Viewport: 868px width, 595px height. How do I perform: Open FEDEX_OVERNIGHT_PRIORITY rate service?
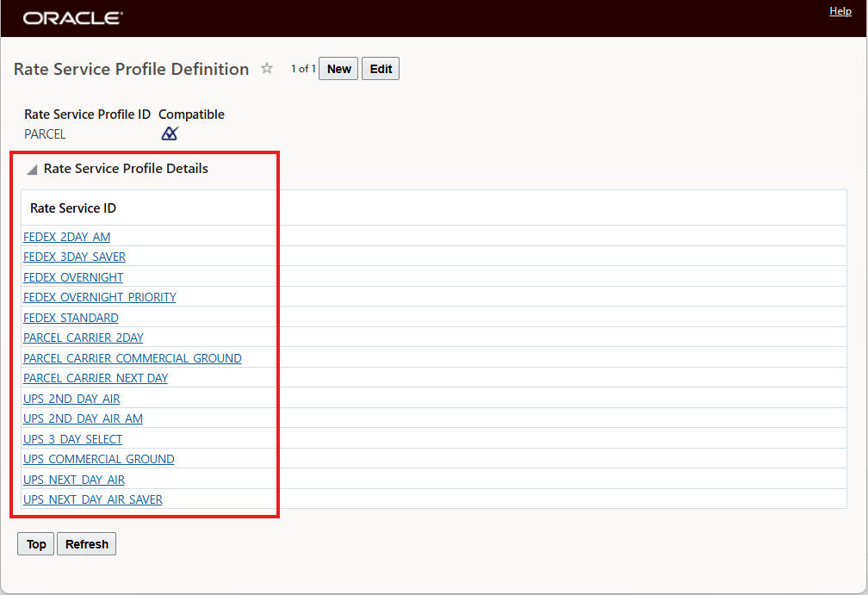coord(100,297)
